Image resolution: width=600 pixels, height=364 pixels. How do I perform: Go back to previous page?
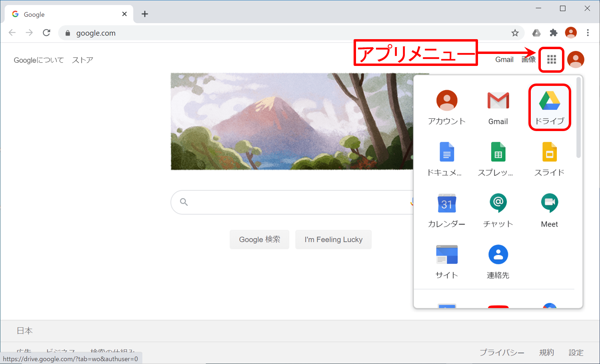coord(12,33)
